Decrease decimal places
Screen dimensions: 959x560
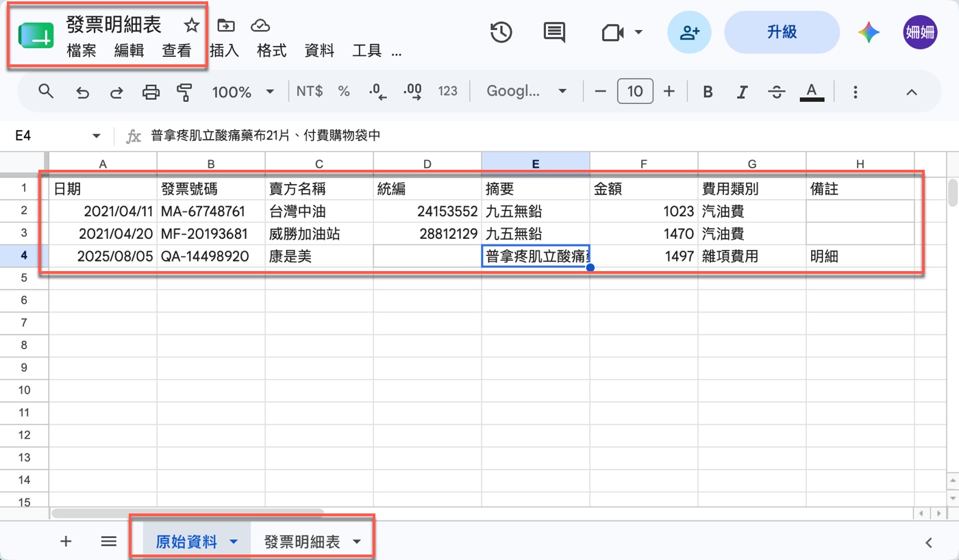tap(377, 91)
